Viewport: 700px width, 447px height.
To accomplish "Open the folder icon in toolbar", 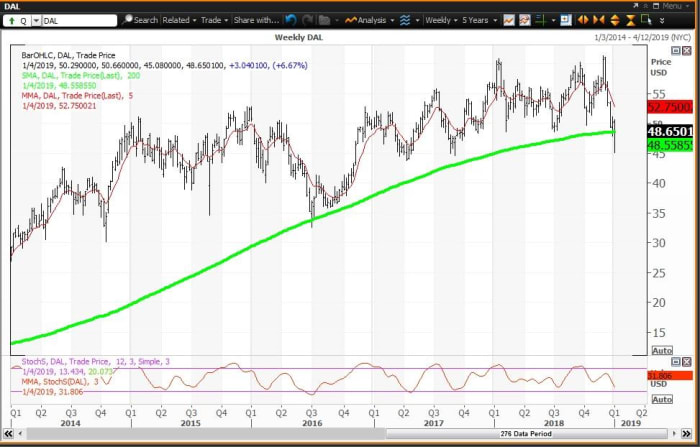I will click(x=323, y=20).
